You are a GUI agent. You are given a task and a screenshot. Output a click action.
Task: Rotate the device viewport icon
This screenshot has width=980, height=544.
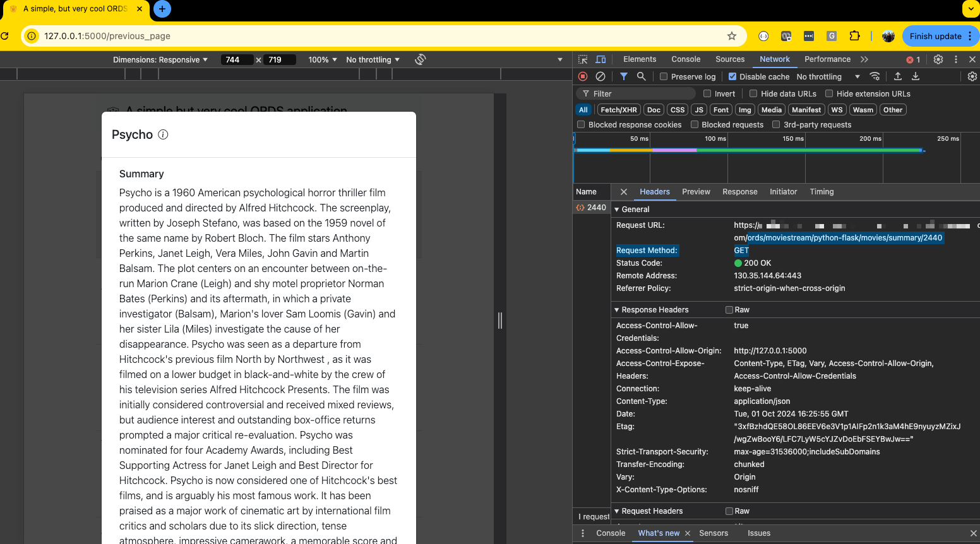(421, 59)
